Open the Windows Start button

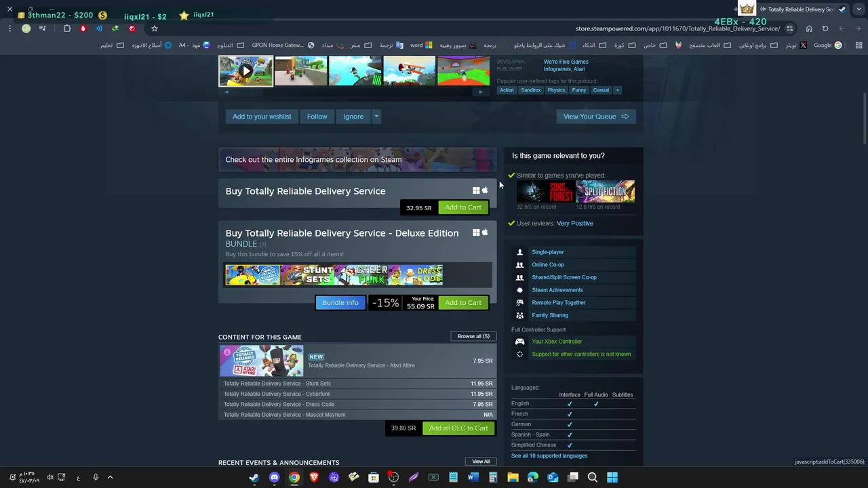pyautogui.click(x=612, y=477)
